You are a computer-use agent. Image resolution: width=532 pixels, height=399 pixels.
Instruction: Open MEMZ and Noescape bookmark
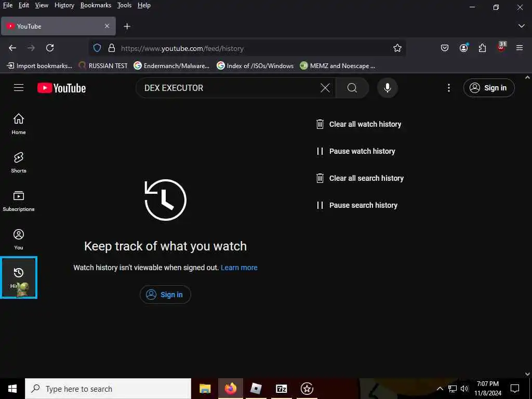click(x=338, y=66)
